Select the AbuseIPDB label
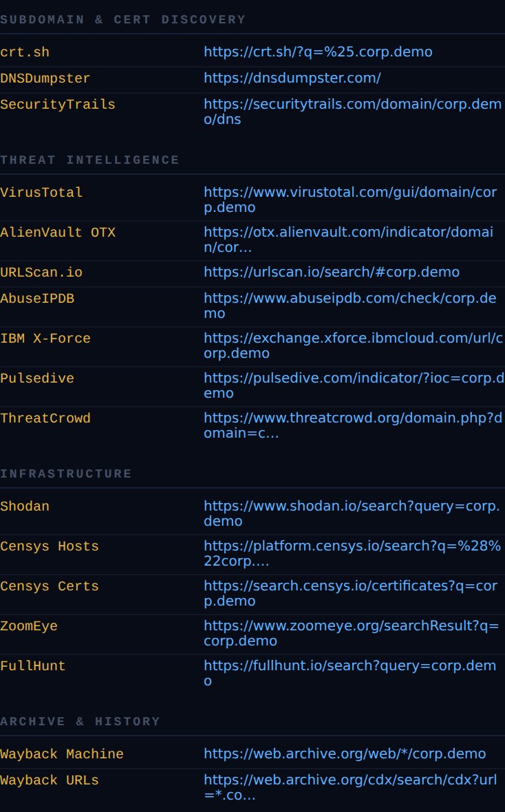Image resolution: width=505 pixels, height=812 pixels. pos(37,299)
